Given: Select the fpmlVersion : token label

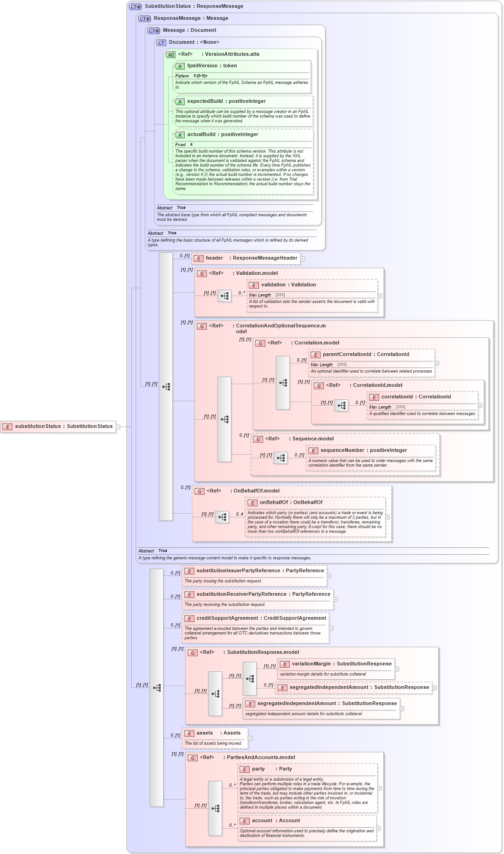Looking at the screenshot, I should (212, 66).
